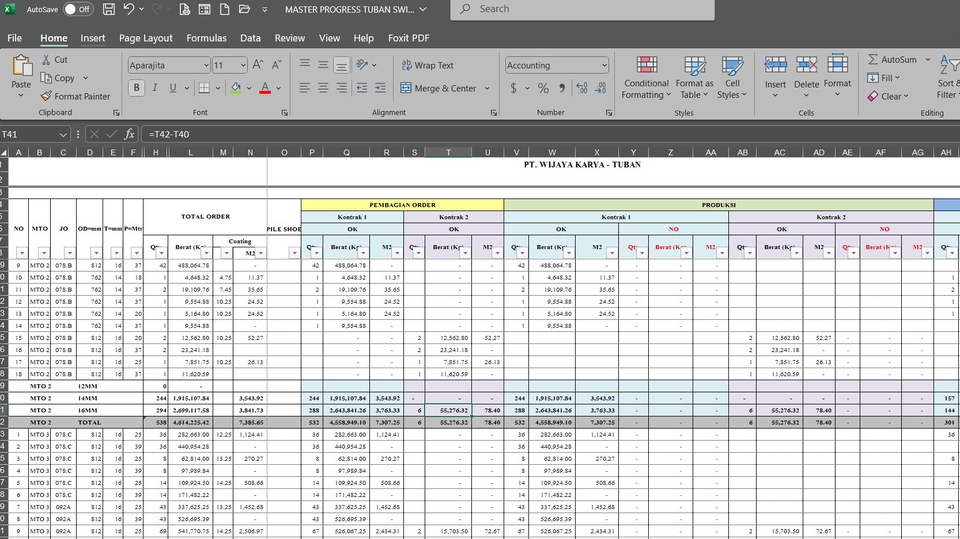Click the Search box in title bar
This screenshot has height=539, width=960.
coord(582,9)
